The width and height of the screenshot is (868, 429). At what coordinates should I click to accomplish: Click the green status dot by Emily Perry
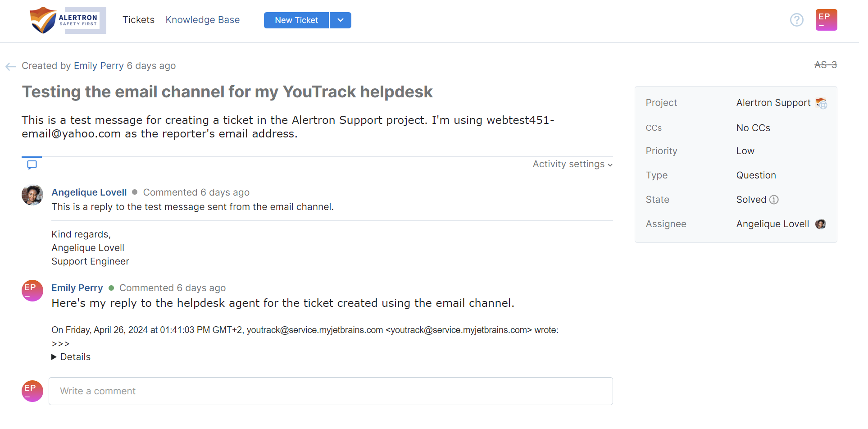(111, 288)
